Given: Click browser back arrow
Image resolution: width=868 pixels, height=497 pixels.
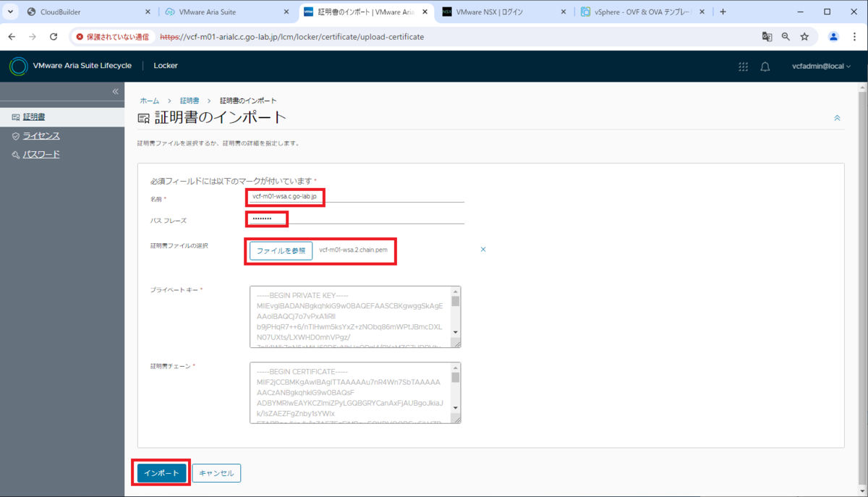Looking at the screenshot, I should (x=12, y=36).
